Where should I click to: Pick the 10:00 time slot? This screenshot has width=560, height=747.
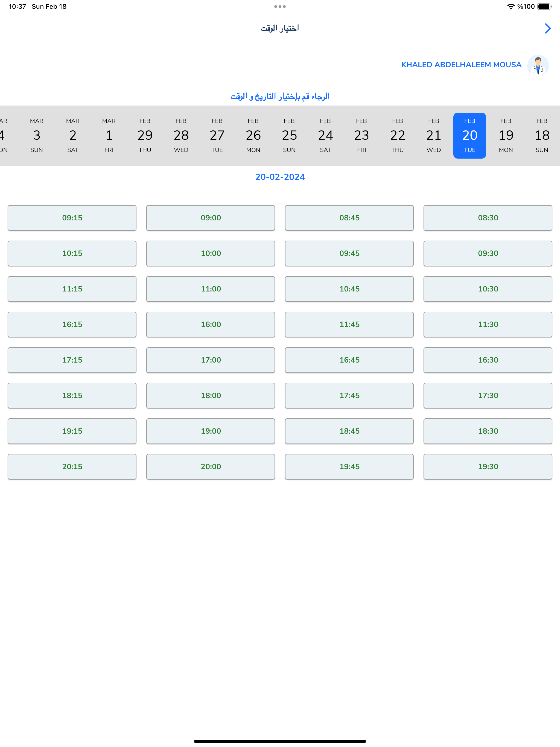tap(211, 253)
